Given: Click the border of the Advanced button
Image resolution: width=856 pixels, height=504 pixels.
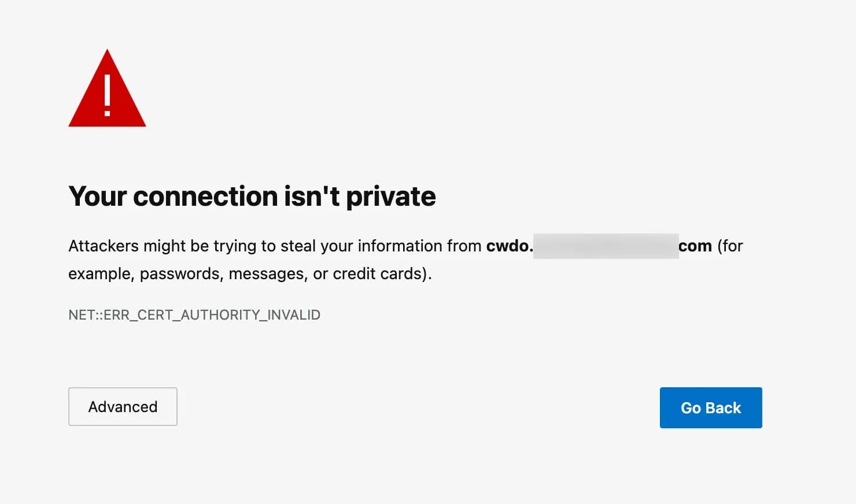Looking at the screenshot, I should 123,390.
